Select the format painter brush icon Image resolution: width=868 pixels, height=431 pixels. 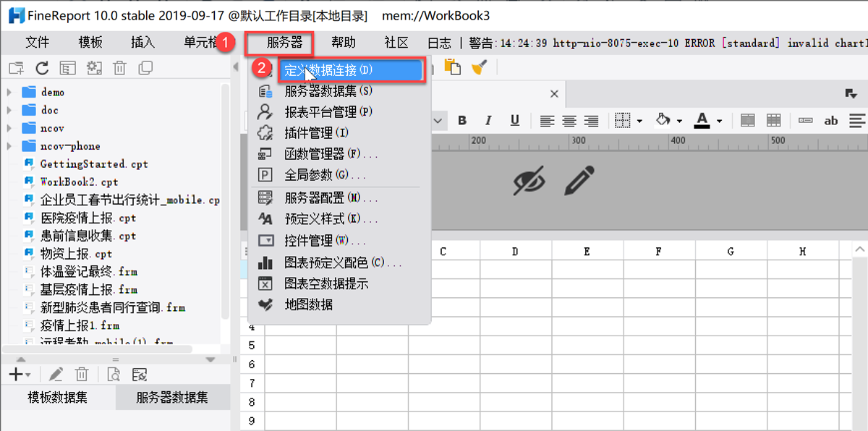coord(479,67)
